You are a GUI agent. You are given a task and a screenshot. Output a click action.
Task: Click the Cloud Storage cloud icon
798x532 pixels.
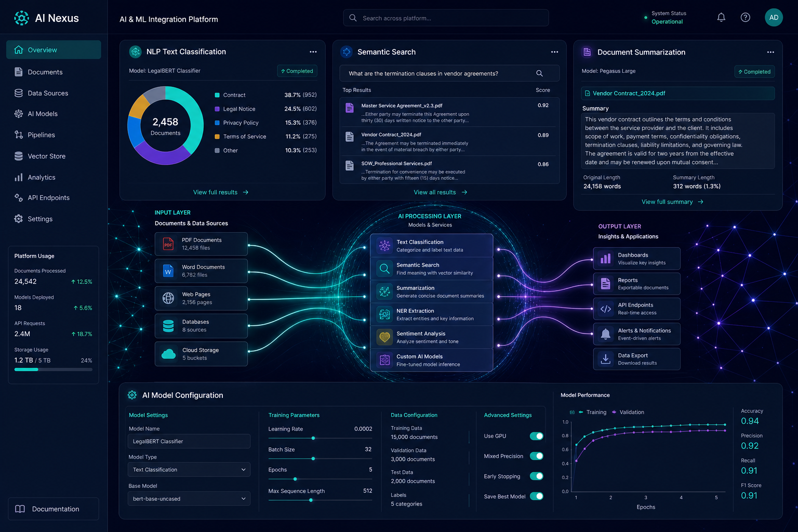pos(168,354)
